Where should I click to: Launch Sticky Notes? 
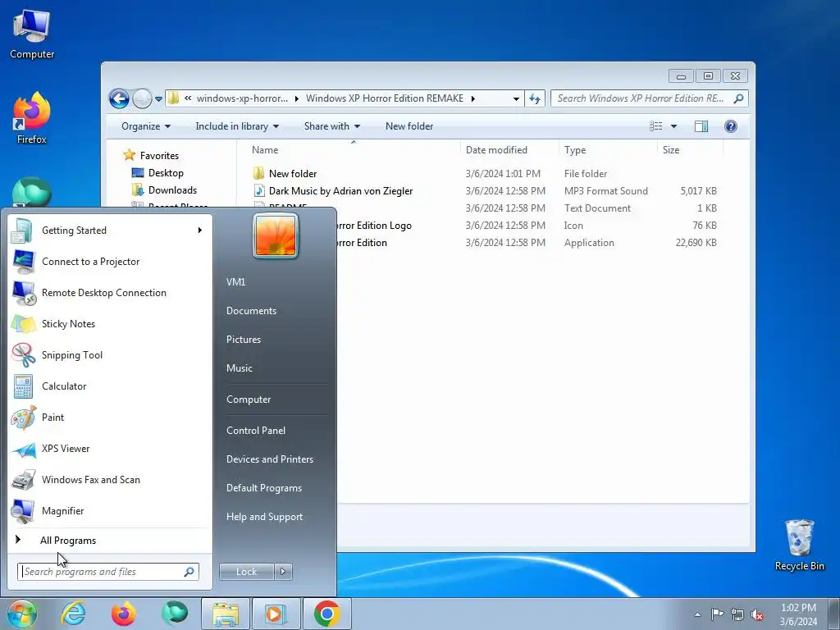click(x=110, y=323)
